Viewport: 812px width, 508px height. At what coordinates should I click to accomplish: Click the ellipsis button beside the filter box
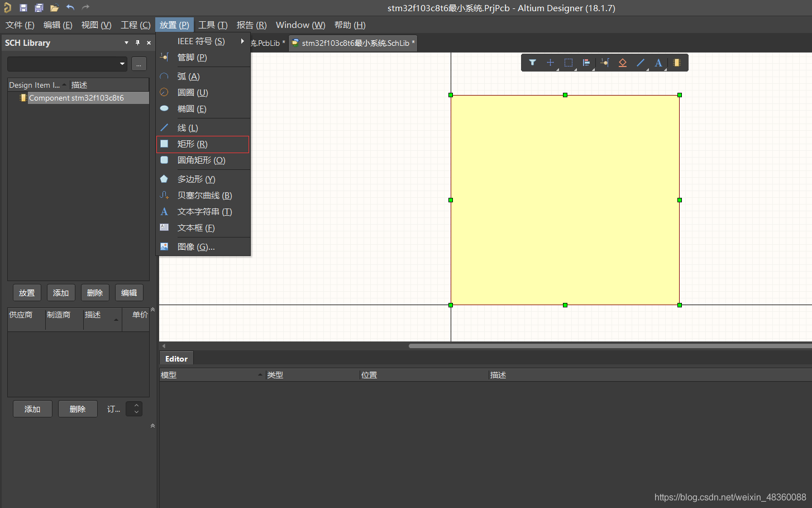139,64
